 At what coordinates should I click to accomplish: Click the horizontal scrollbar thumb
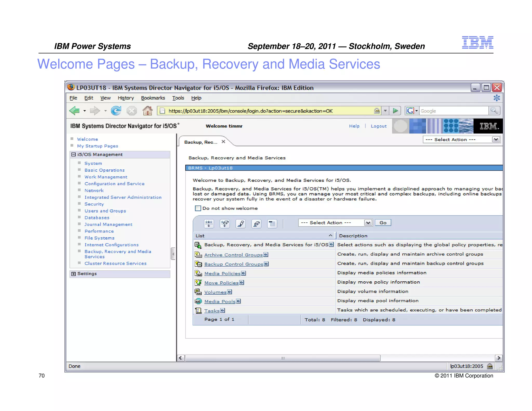(283, 358)
